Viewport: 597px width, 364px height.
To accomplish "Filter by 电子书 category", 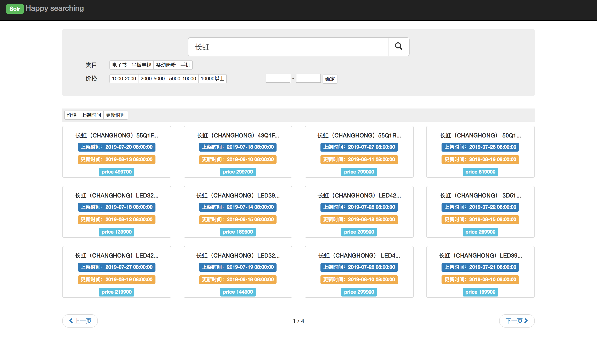I will click(119, 65).
